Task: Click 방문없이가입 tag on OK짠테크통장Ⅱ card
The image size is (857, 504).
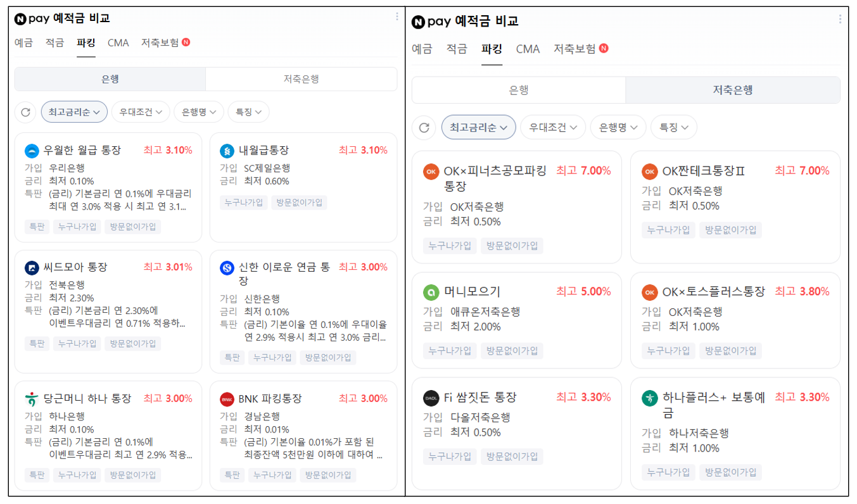Action: (730, 230)
